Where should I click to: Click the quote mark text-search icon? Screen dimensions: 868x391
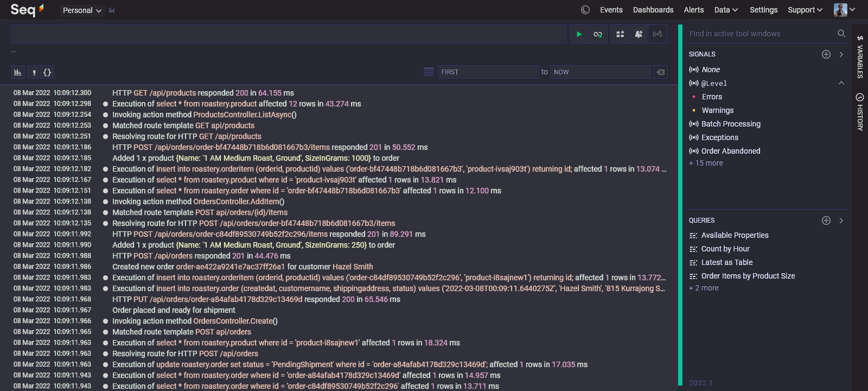coord(34,72)
